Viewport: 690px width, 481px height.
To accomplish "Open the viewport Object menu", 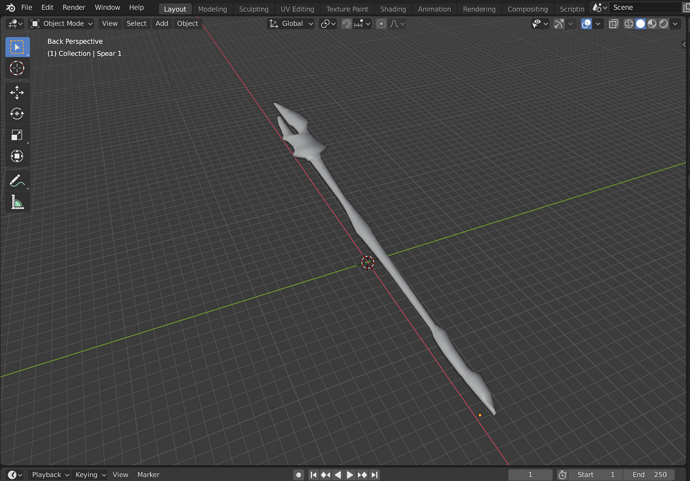I will [x=187, y=24].
